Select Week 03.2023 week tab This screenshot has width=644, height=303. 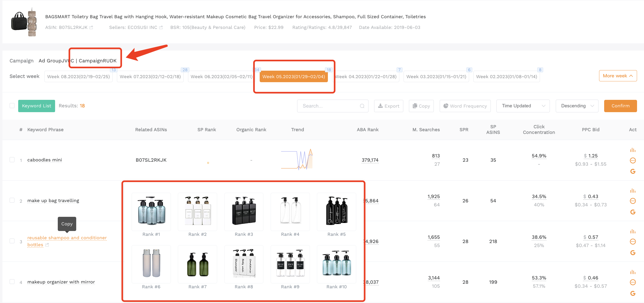click(436, 77)
